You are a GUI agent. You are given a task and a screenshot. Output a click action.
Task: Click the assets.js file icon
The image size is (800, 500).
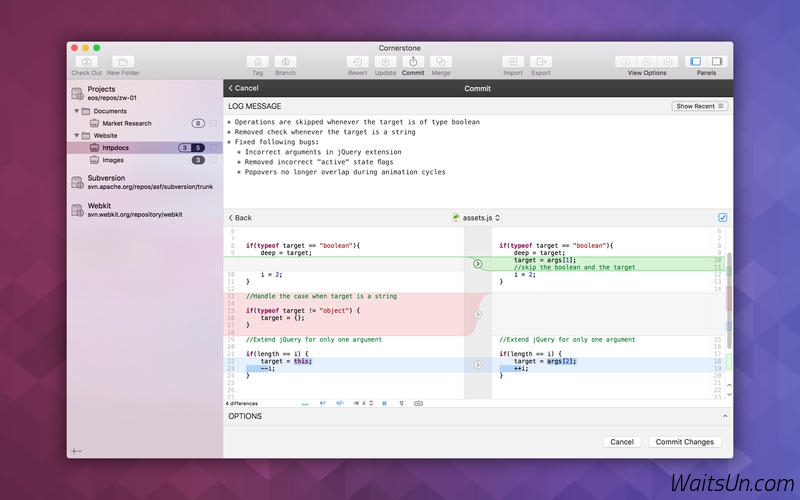pyautogui.click(x=456, y=218)
